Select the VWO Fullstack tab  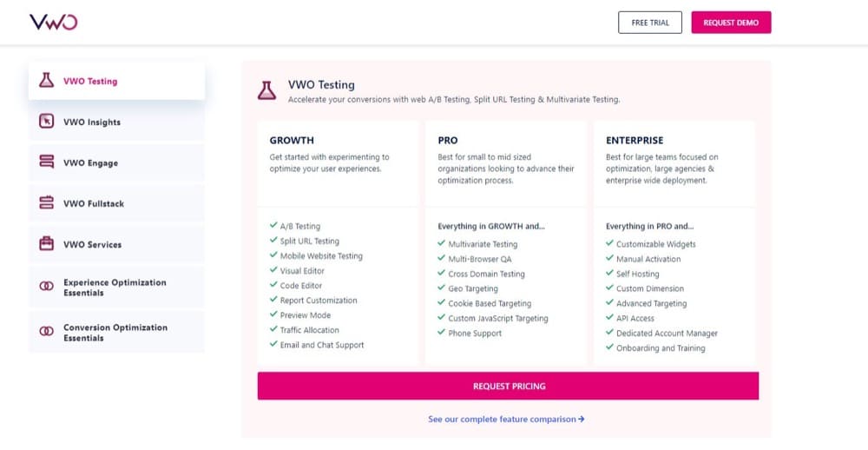click(94, 204)
